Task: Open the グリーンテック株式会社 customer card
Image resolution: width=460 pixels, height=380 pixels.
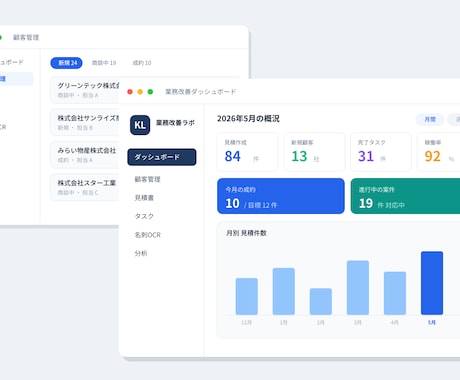Action: (85, 90)
